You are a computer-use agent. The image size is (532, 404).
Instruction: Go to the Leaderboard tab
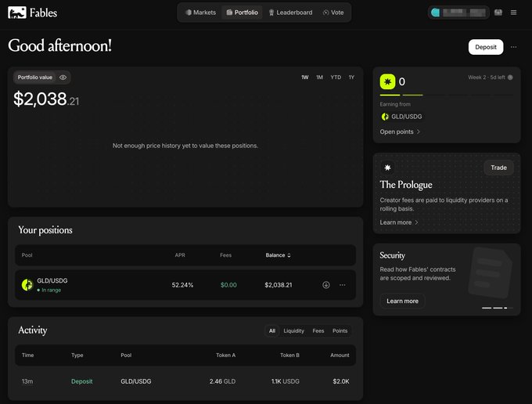pos(290,13)
